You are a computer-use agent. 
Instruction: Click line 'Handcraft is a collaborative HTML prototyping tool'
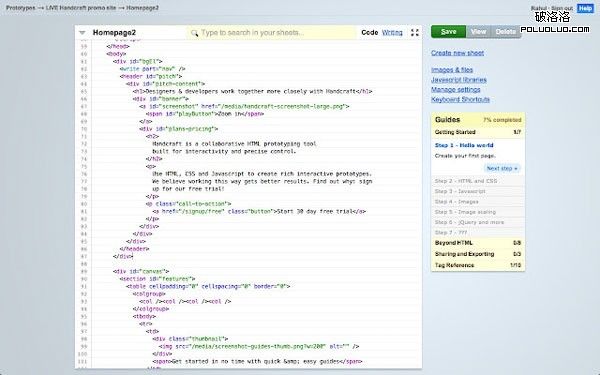point(234,144)
